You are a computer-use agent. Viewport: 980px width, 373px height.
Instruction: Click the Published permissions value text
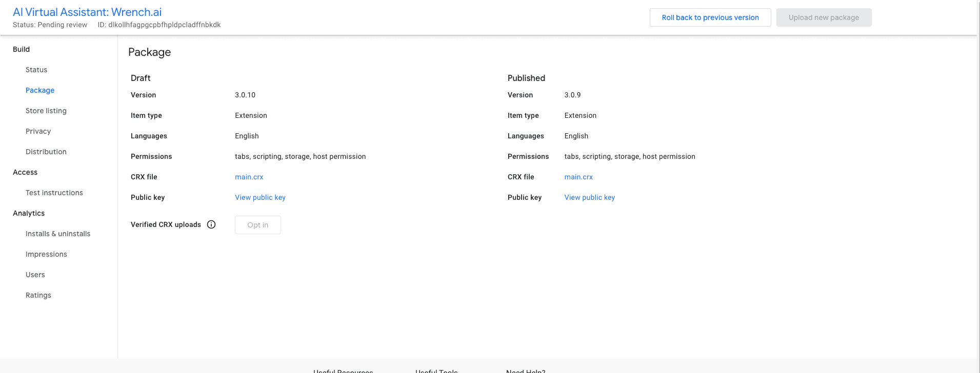pos(630,156)
